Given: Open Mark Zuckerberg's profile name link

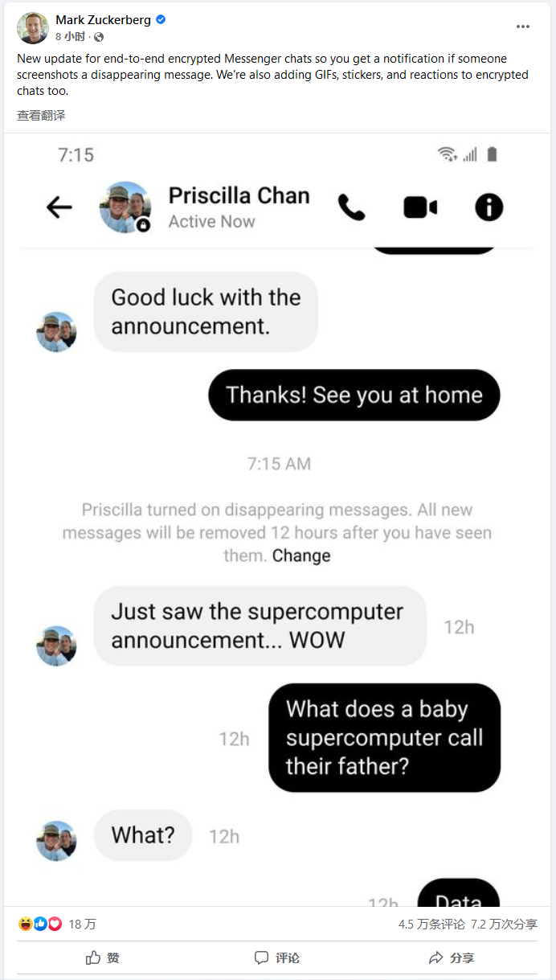Looking at the screenshot, I should point(104,20).
